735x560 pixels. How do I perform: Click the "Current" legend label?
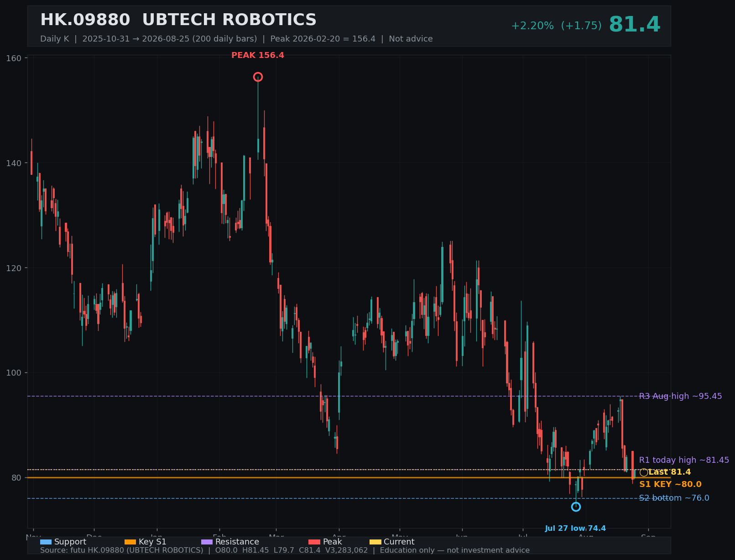click(399, 542)
